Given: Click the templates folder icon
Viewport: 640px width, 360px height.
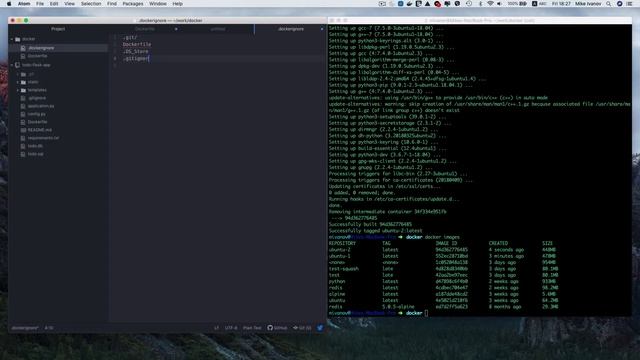Looking at the screenshot, I should [23, 90].
